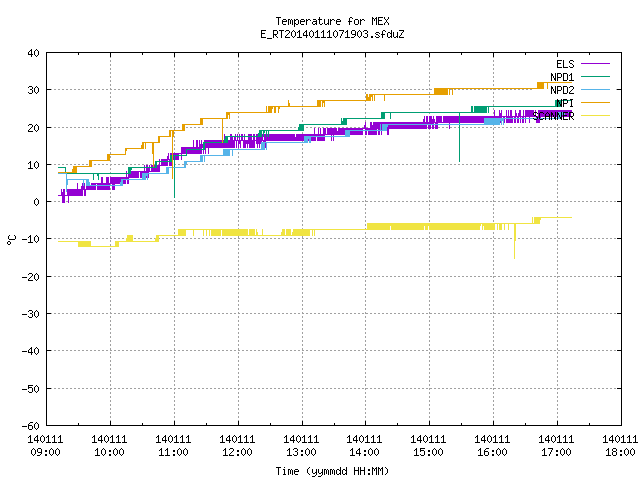This screenshot has width=640, height=480.
Task: Click the y-axis tick label -50
Action: 31,389
